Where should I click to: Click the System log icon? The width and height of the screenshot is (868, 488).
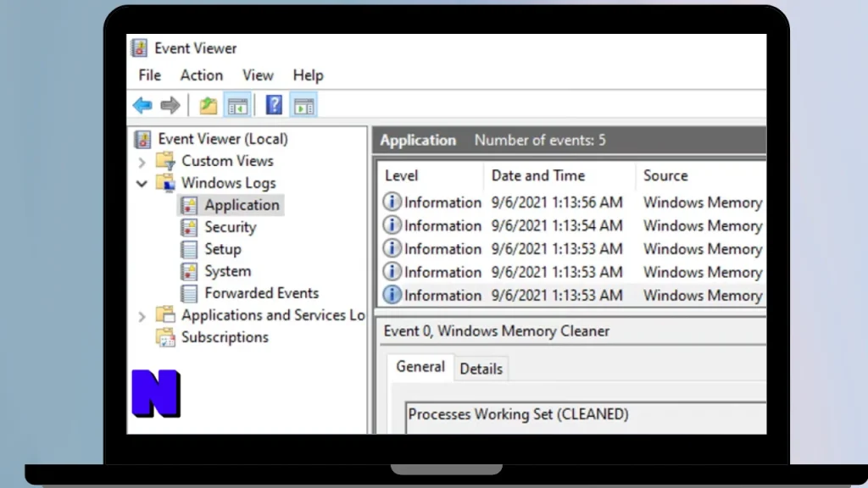pos(189,272)
